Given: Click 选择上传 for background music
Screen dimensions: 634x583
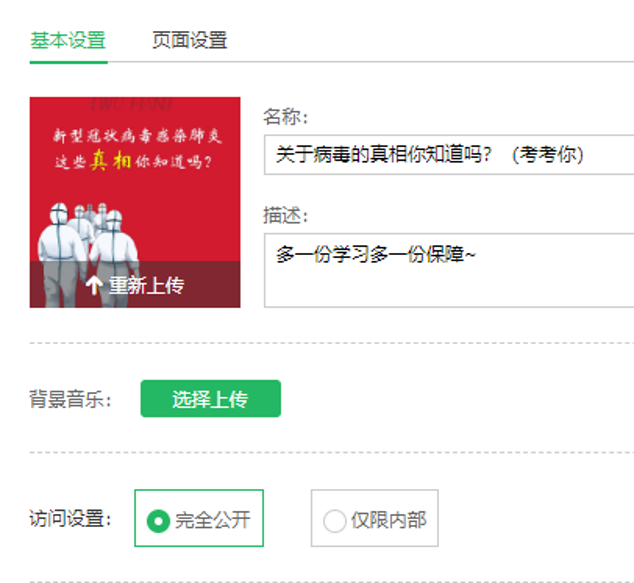Looking at the screenshot, I should pyautogui.click(x=211, y=399).
